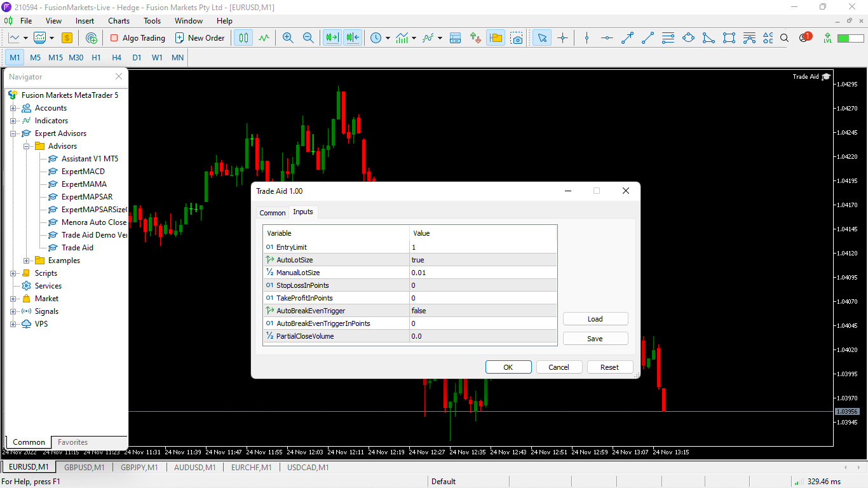
Task: Toggle chart auto scroll to end
Action: 332,38
